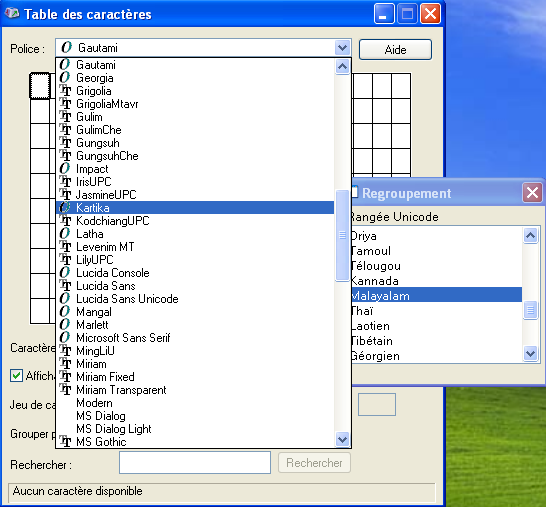Click the Table des caractères title bar icon
Viewport: 546px width, 507px height.
tap(12, 14)
